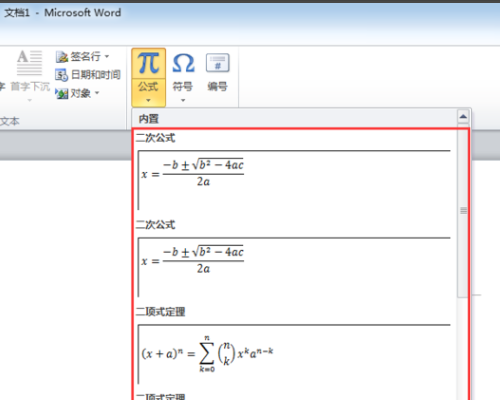This screenshot has width=500, height=400.
Task: Click the 对象 object icon
Action: (62, 94)
